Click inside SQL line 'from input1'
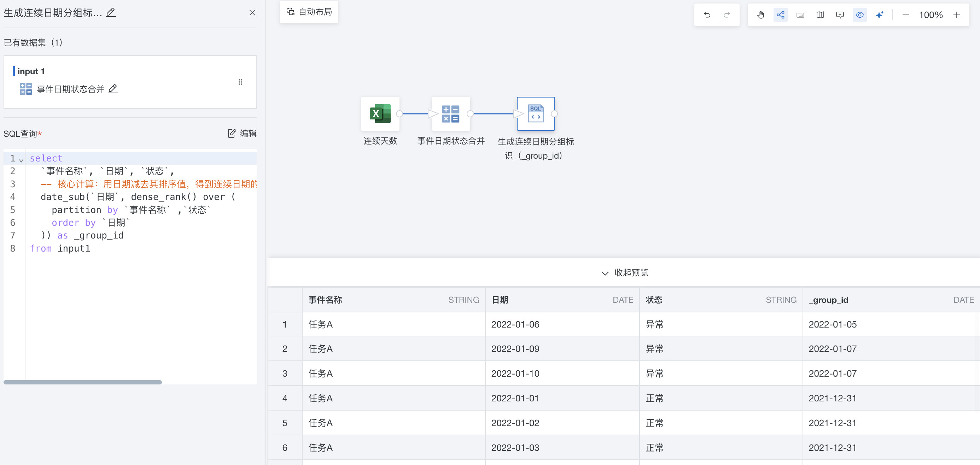The width and height of the screenshot is (980, 465). (x=60, y=249)
